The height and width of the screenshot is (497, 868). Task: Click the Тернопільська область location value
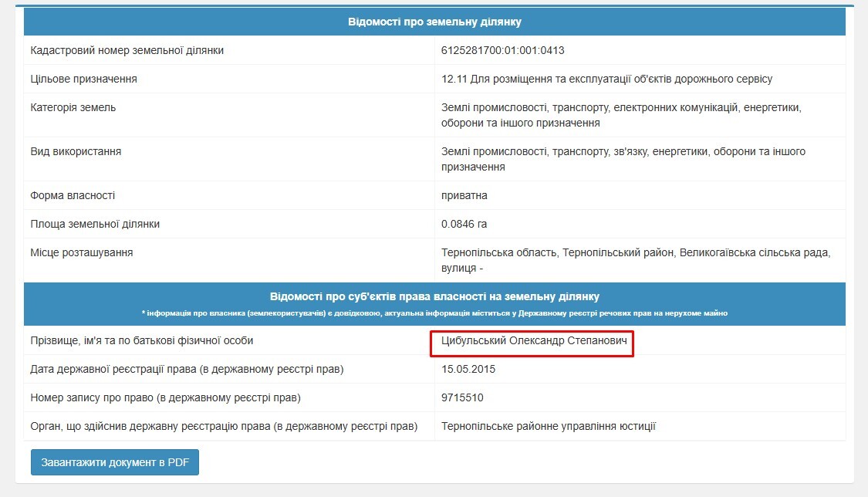[x=636, y=260]
